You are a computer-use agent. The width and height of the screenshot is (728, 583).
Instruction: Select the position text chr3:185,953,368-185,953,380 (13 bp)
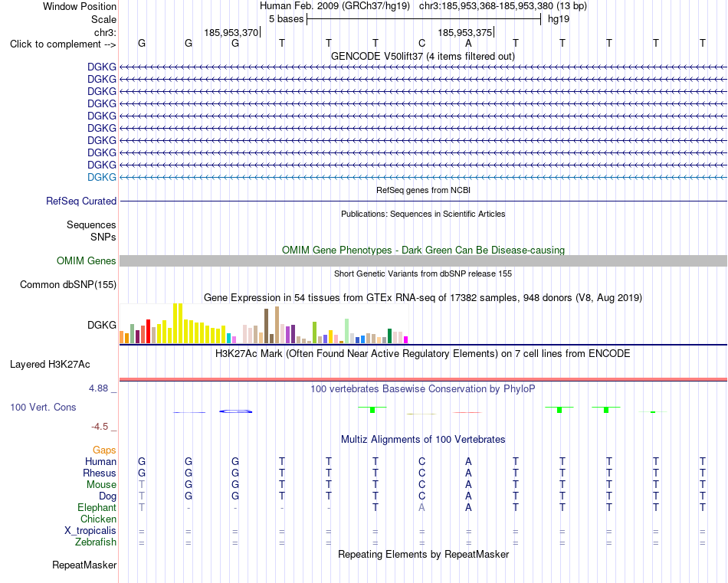click(x=503, y=6)
